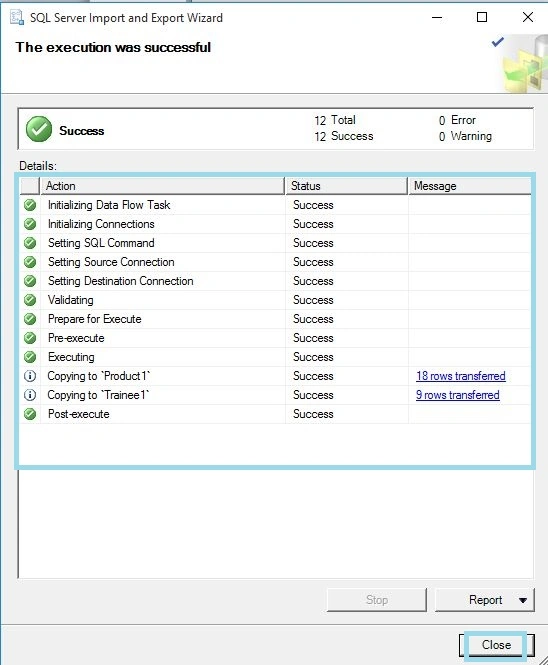Click the Report button
This screenshot has width=548, height=665.
pos(485,600)
